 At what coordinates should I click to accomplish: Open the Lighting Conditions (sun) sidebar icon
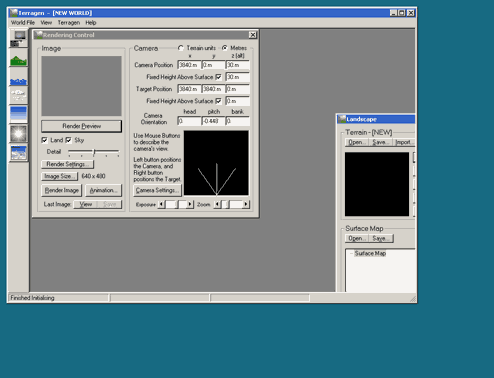18,134
